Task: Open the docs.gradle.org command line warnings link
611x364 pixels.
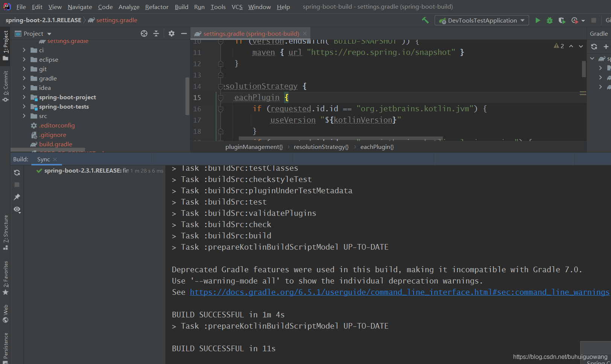Action: (x=399, y=292)
